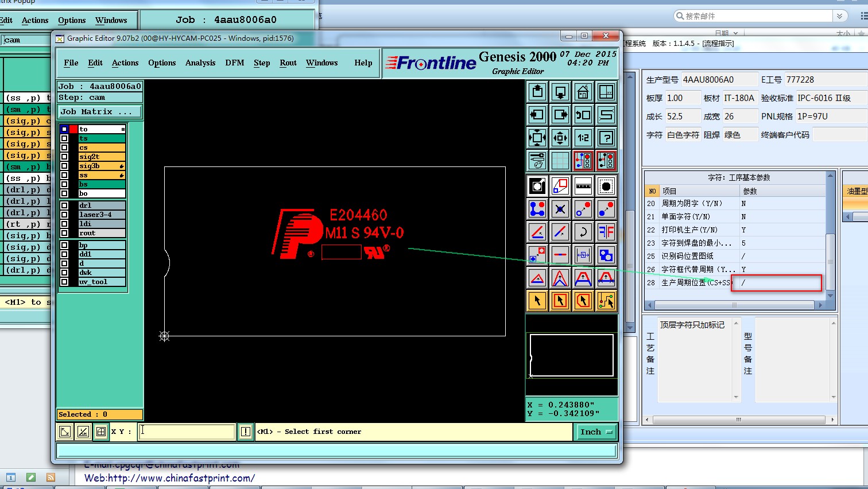The width and height of the screenshot is (868, 489).
Task: Click the black square with arrow tool icon
Action: [537, 186]
